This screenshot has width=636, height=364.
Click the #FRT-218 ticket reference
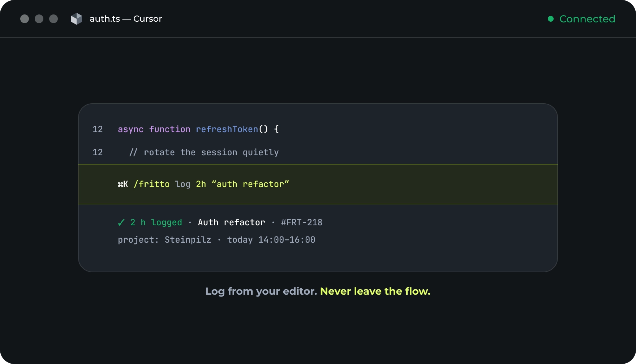tap(302, 222)
